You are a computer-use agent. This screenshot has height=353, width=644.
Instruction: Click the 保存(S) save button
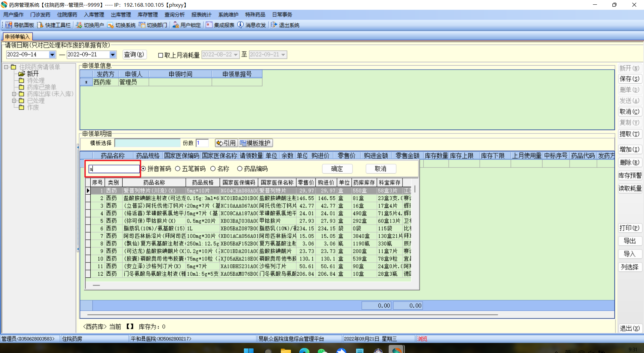click(630, 79)
